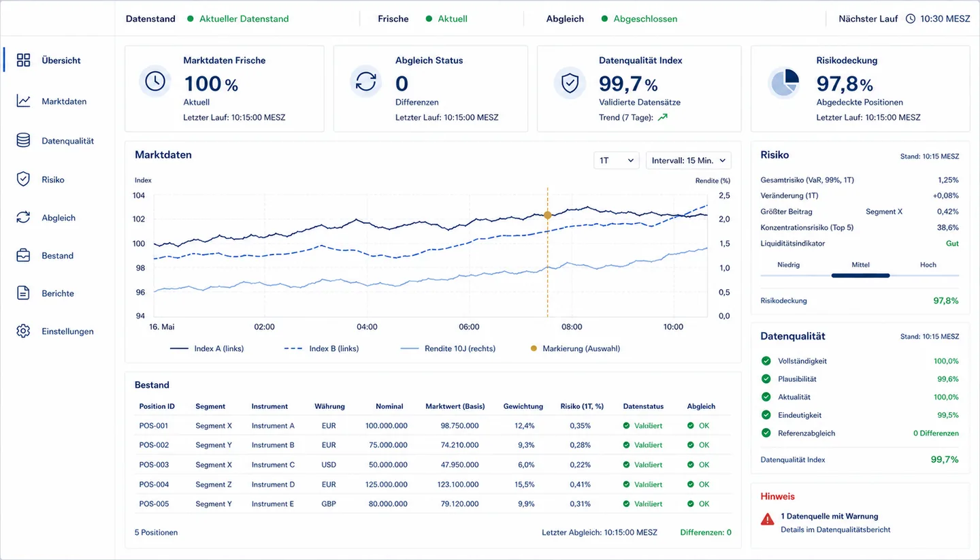Open Berichte from the sidebar

58,293
